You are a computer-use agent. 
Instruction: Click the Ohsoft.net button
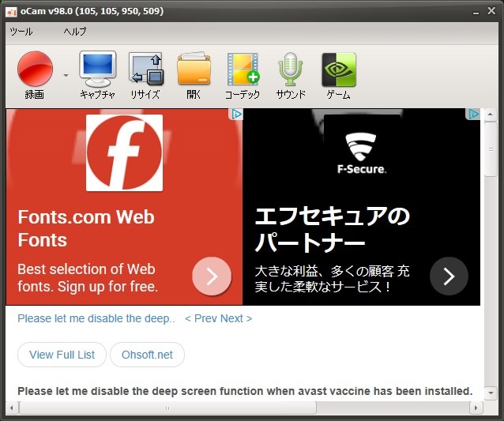pyautogui.click(x=147, y=355)
